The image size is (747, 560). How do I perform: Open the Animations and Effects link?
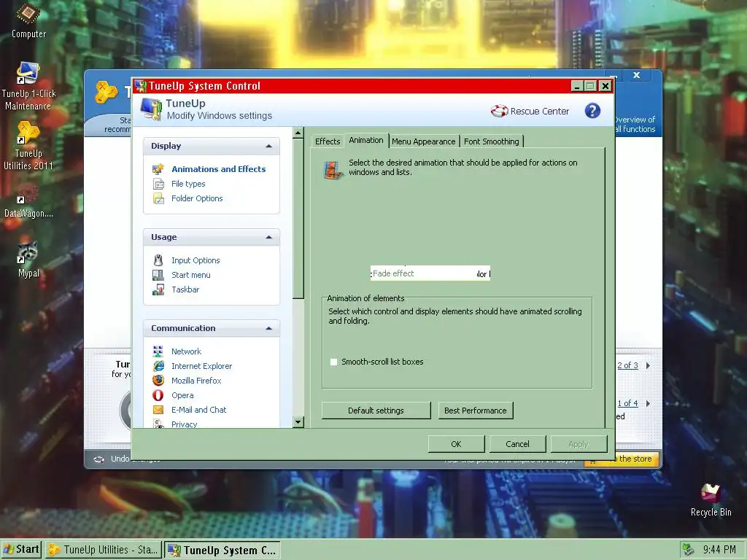(x=219, y=169)
